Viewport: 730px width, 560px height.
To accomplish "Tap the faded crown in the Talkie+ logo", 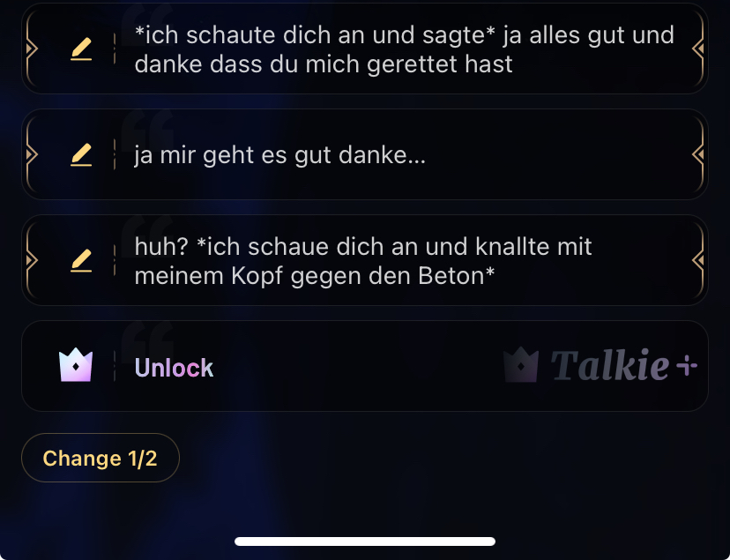I will coord(521,365).
